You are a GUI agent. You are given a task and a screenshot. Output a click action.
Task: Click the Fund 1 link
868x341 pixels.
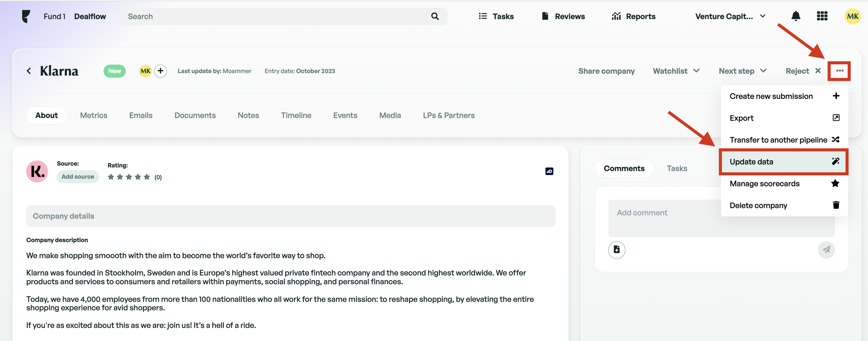[54, 16]
